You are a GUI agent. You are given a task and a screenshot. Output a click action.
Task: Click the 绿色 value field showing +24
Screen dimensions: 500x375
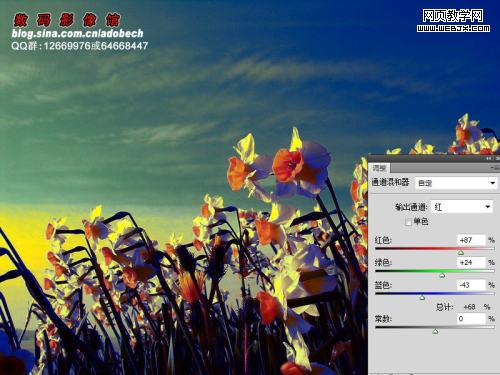click(471, 262)
